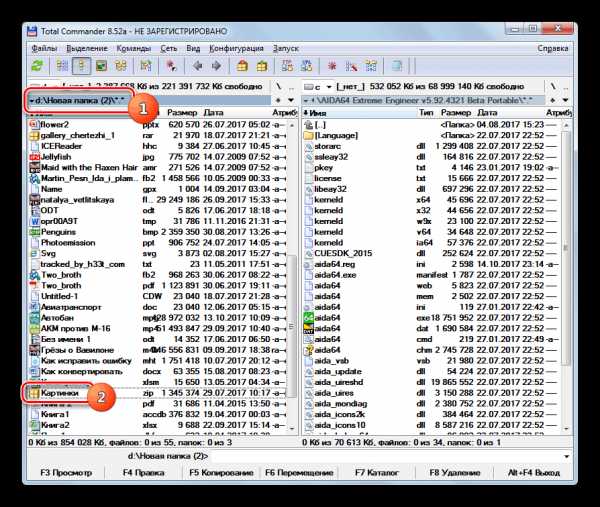600x507 pixels.
Task: Select the Photoemission ppt file
Action: pyautogui.click(x=158, y=243)
